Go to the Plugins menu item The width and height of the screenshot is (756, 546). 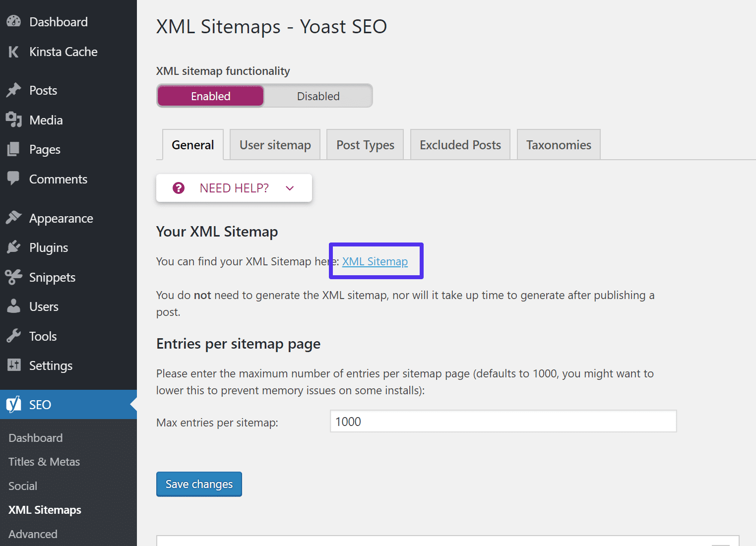coord(49,247)
